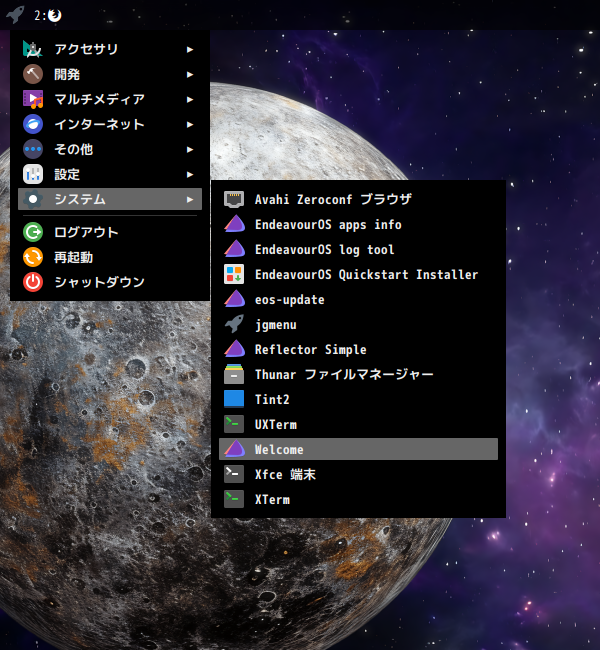The width and height of the screenshot is (600, 650).
Task: Open UXTerm
Action: click(x=358, y=424)
